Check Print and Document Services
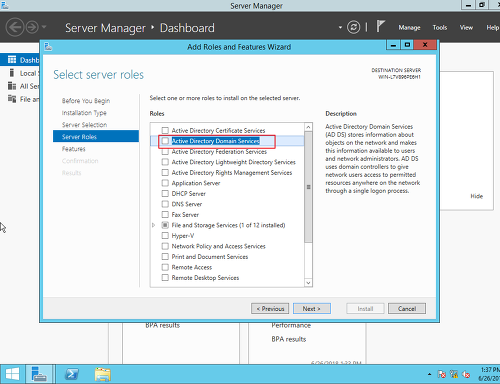Screen dimensions: 500x384 (165, 257)
